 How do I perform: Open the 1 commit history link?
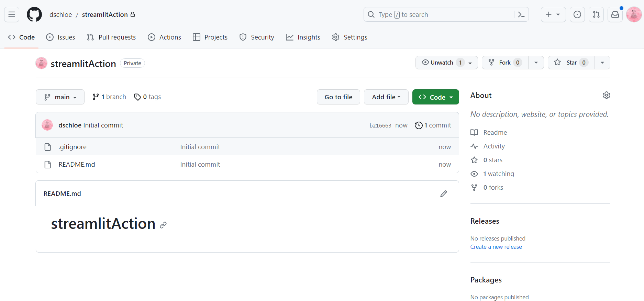tap(433, 125)
